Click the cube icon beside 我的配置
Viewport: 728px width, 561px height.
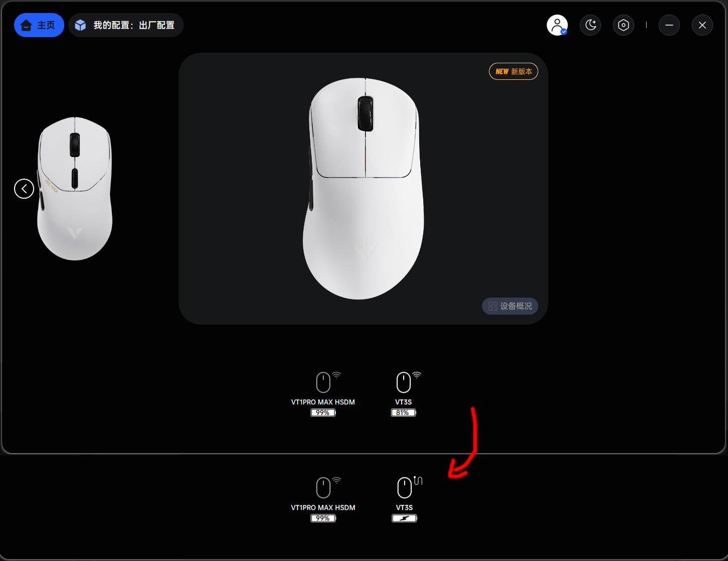(x=80, y=25)
